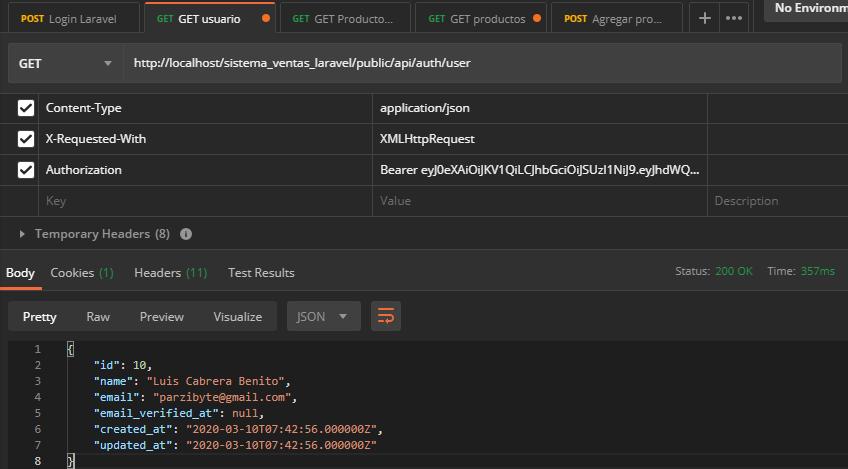Switch to POST Agregar pro... tab
Image resolution: width=848 pixels, height=469 pixels.
coord(617,18)
